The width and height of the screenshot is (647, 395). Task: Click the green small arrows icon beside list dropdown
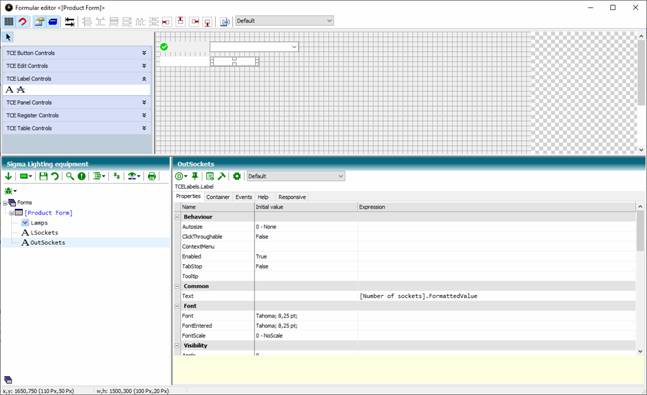coord(117,176)
